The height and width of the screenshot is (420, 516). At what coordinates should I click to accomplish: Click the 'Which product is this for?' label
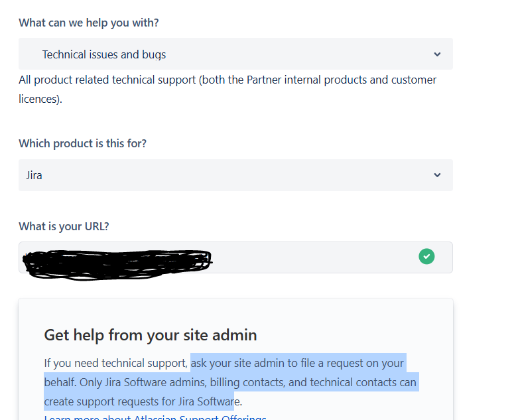82,143
